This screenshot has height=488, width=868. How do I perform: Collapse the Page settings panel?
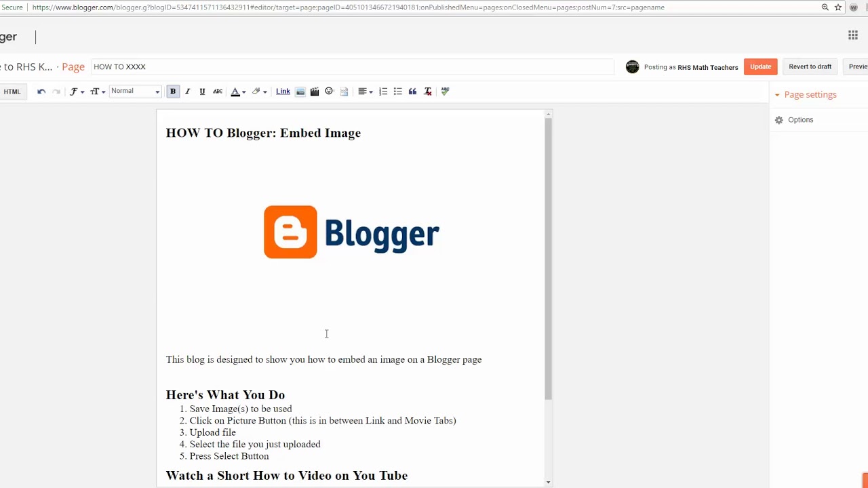tap(806, 95)
